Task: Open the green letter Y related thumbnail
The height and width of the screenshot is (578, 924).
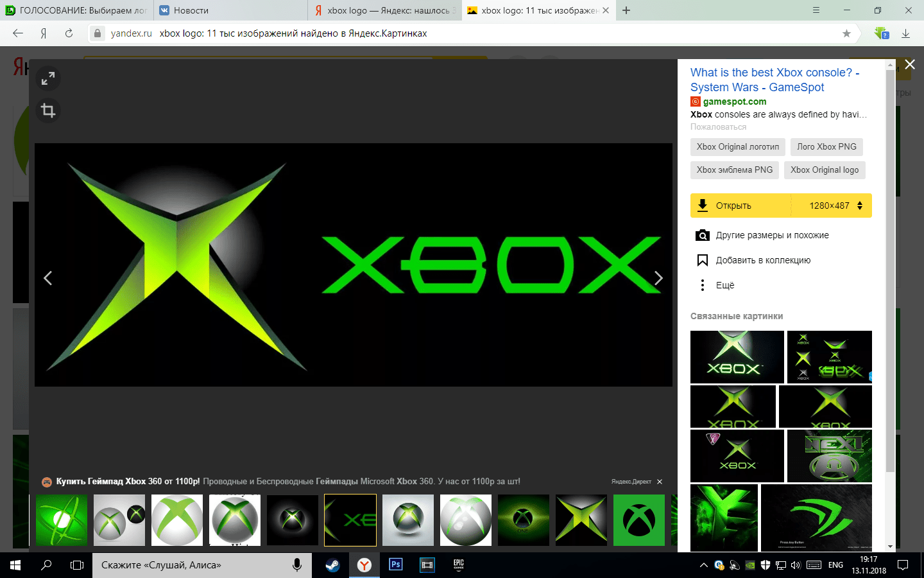Action: pyautogui.click(x=724, y=518)
